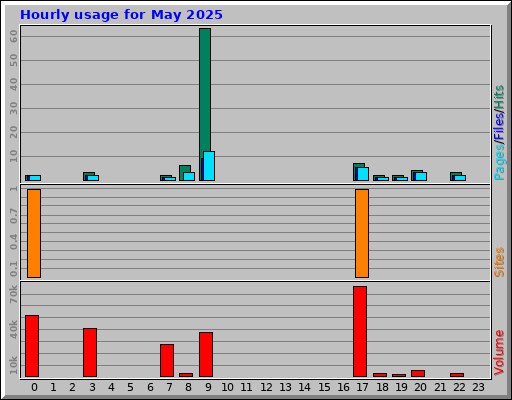Click the cyan pages bar at hour 17

tap(363, 174)
